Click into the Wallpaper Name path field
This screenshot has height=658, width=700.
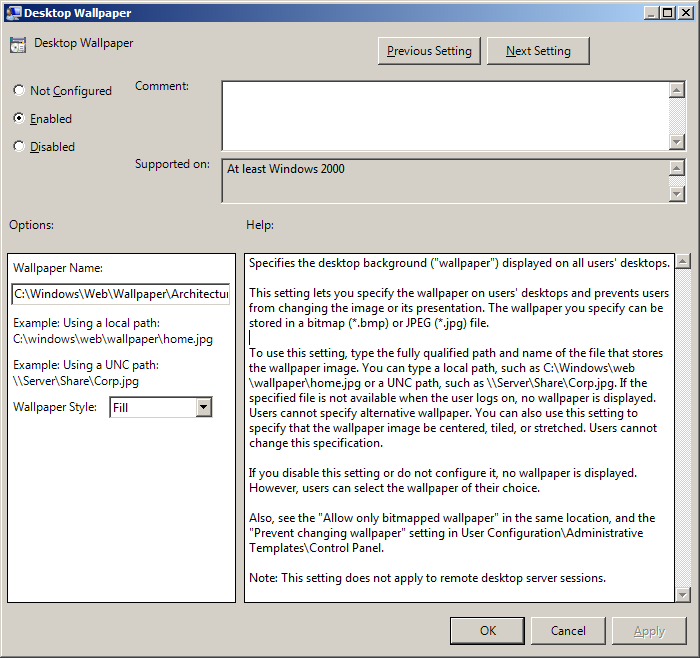[x=120, y=294]
